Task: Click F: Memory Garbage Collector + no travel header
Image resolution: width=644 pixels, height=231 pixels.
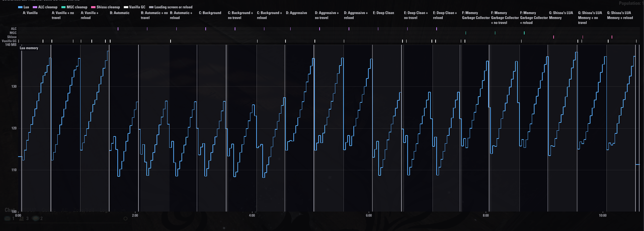Action: coord(505,18)
